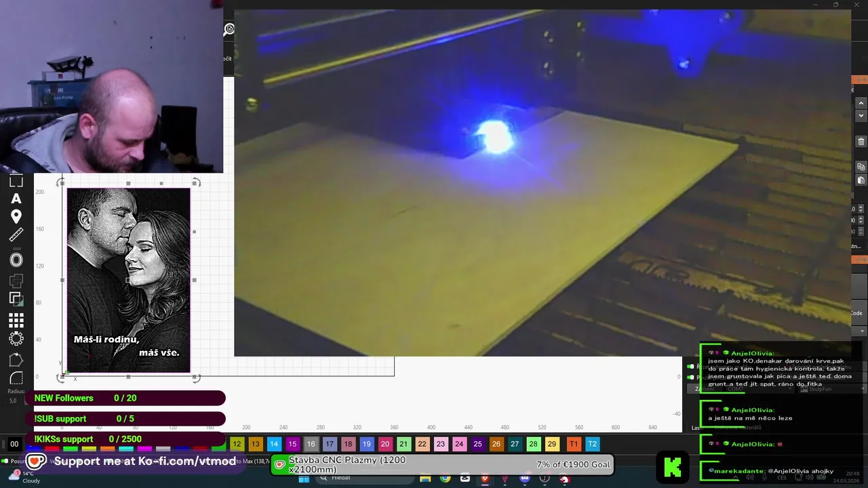Pick layer 26 orange-brown swatch

click(x=496, y=444)
